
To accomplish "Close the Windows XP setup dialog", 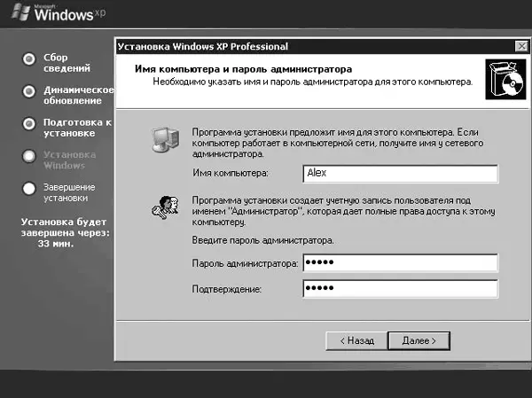I will [520, 46].
